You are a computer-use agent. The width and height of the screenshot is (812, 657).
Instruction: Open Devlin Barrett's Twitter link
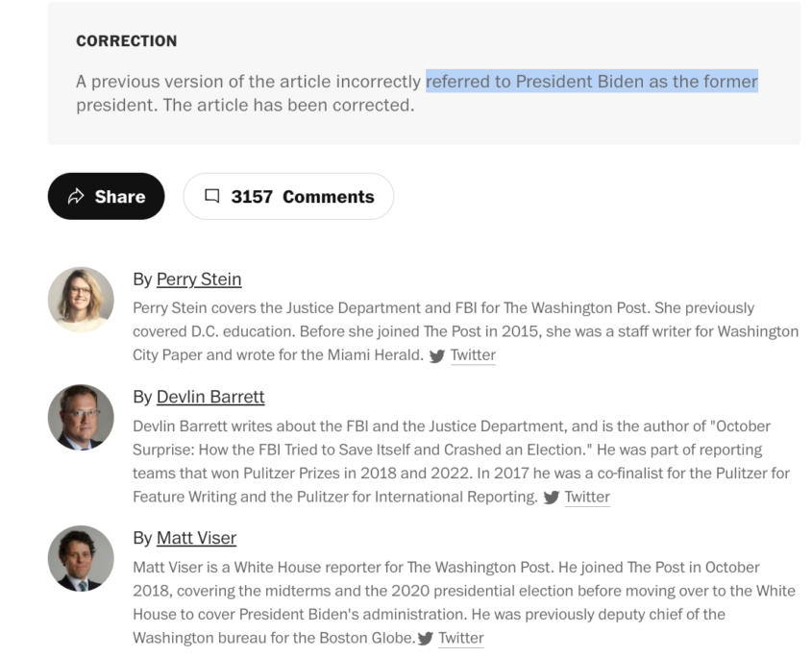click(587, 497)
